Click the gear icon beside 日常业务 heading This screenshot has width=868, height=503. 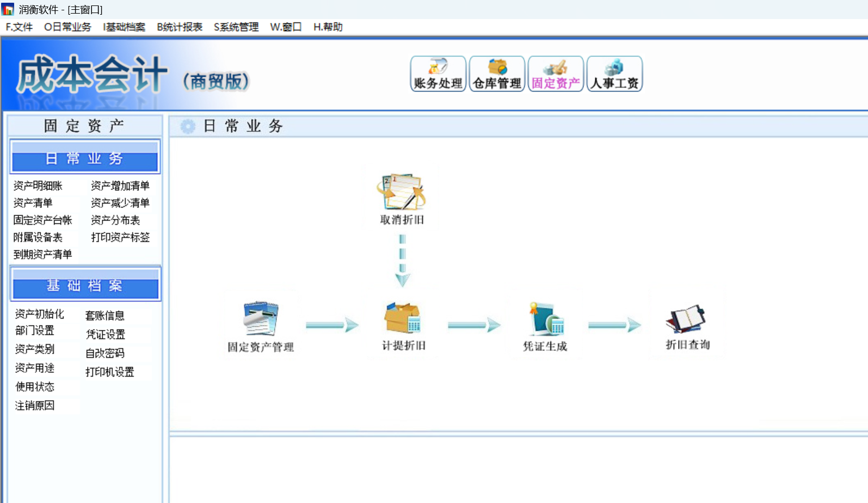click(x=188, y=126)
